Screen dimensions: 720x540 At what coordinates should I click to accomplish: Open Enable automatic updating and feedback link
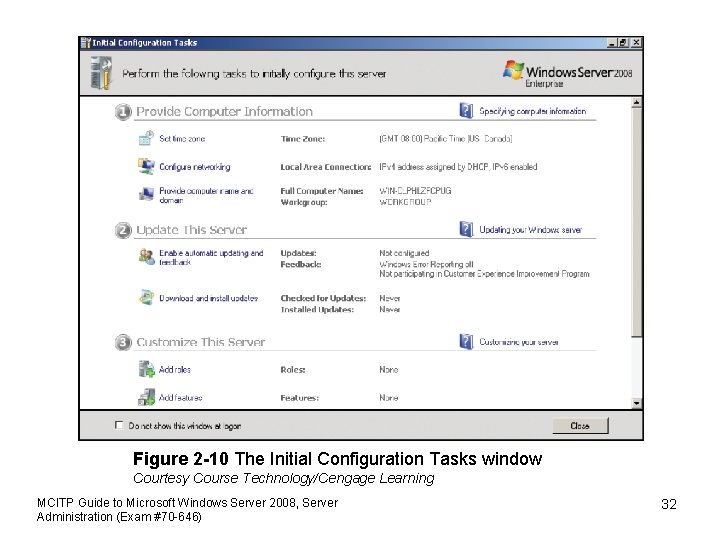(211, 258)
